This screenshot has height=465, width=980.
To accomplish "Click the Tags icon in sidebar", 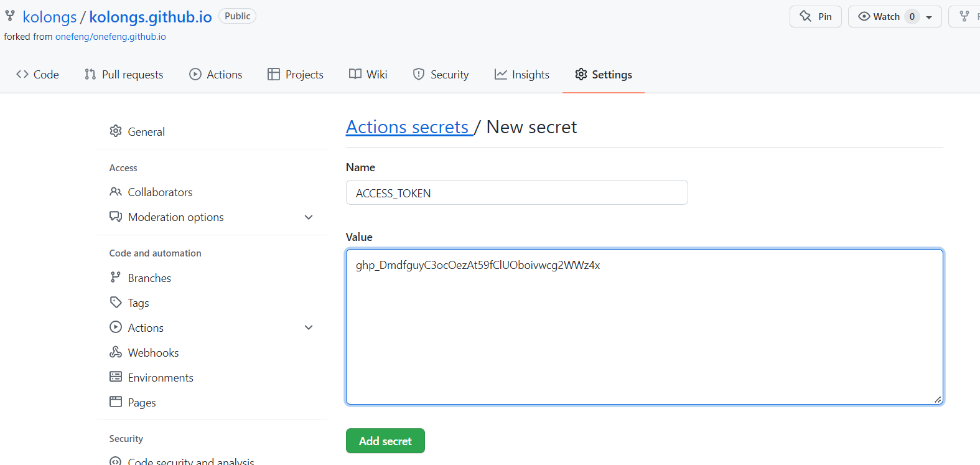I will tap(116, 303).
